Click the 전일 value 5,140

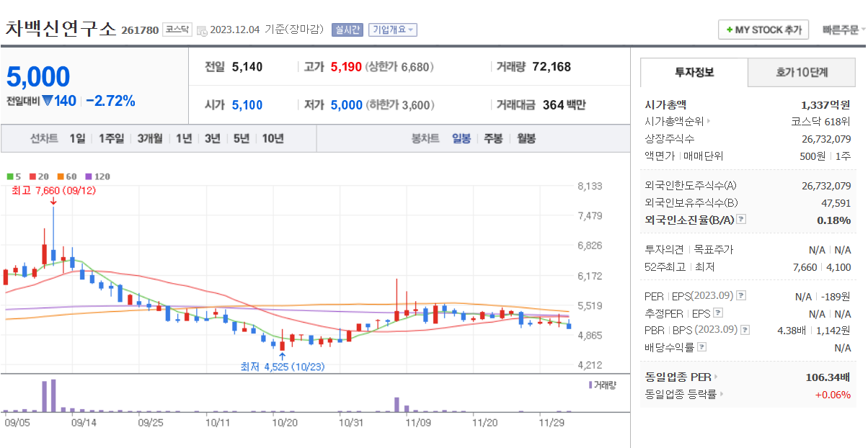coord(247,67)
